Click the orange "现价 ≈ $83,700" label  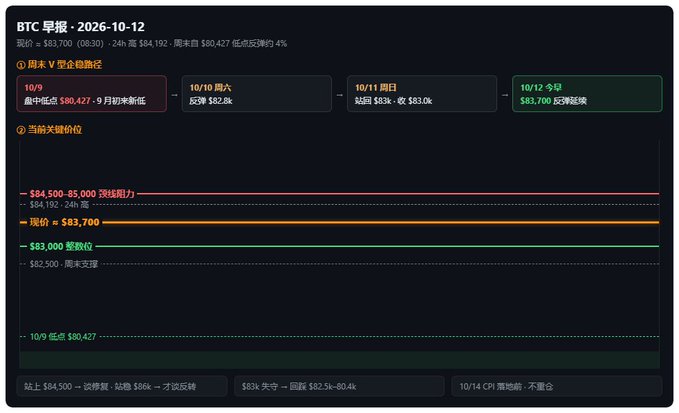point(65,222)
